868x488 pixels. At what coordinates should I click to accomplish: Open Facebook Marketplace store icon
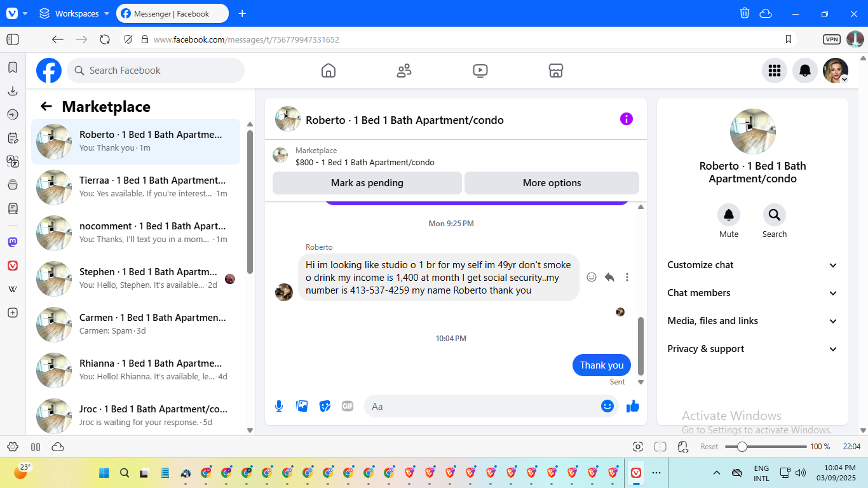point(556,71)
